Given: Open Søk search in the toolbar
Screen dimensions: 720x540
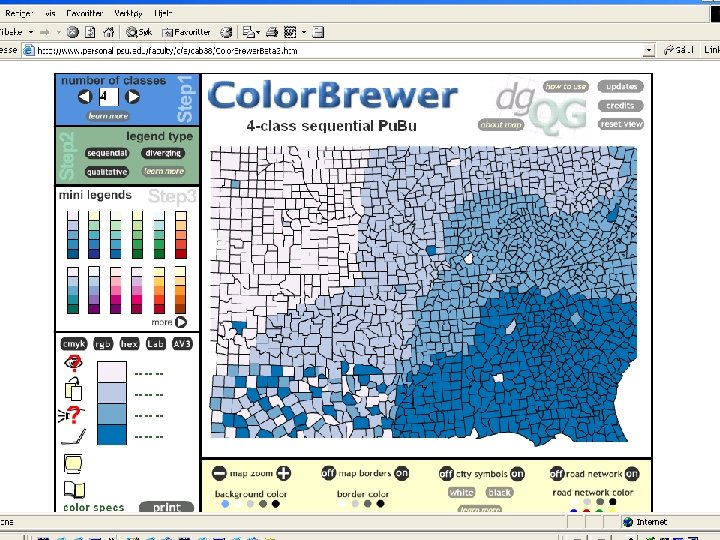Looking at the screenshot, I should [139, 32].
